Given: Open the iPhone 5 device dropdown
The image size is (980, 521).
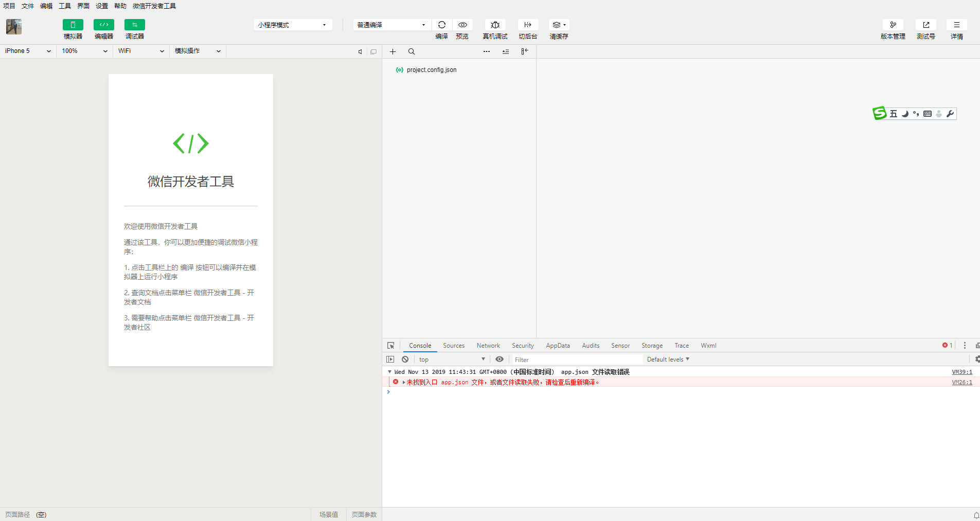Looking at the screenshot, I should [x=28, y=51].
